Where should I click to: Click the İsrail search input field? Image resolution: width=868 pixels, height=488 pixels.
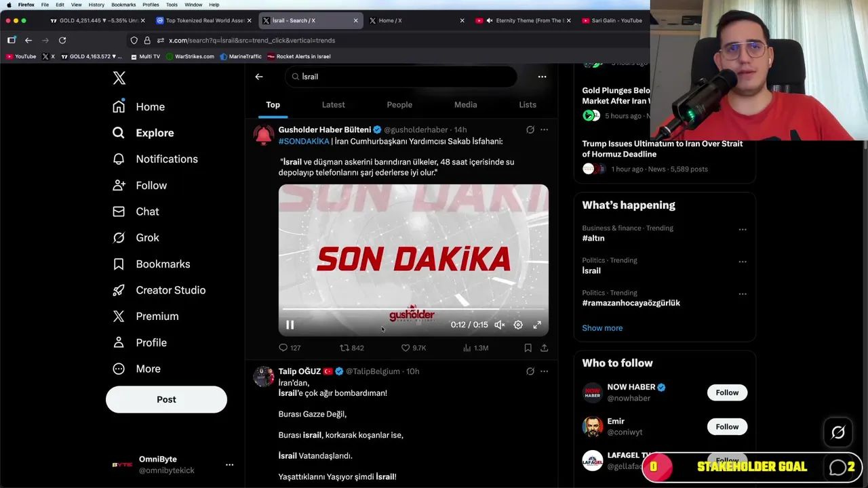401,77
